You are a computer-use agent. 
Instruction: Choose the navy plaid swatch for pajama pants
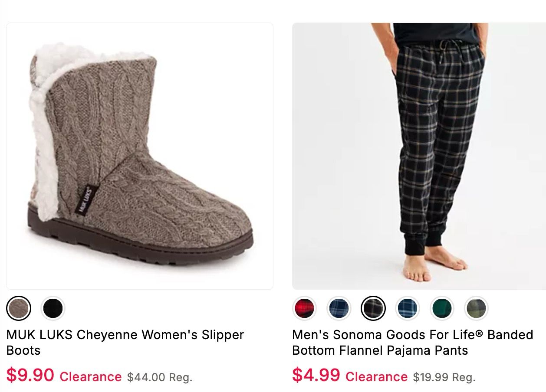click(339, 309)
